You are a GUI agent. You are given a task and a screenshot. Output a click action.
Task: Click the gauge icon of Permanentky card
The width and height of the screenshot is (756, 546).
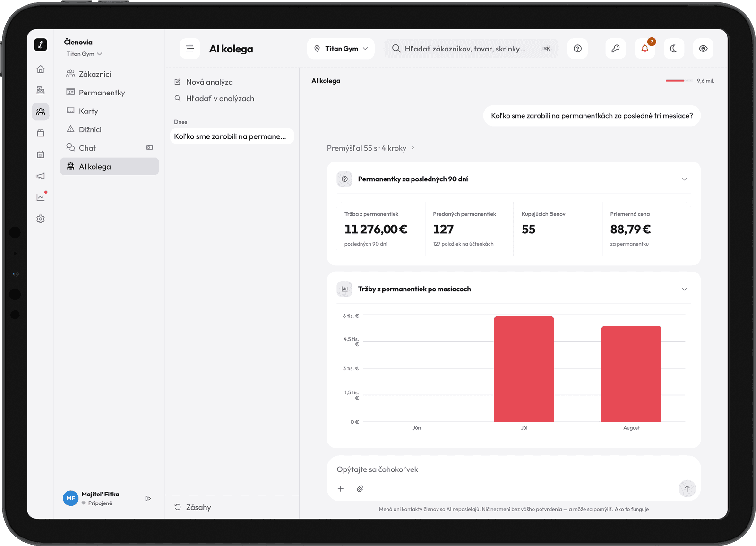(x=344, y=179)
